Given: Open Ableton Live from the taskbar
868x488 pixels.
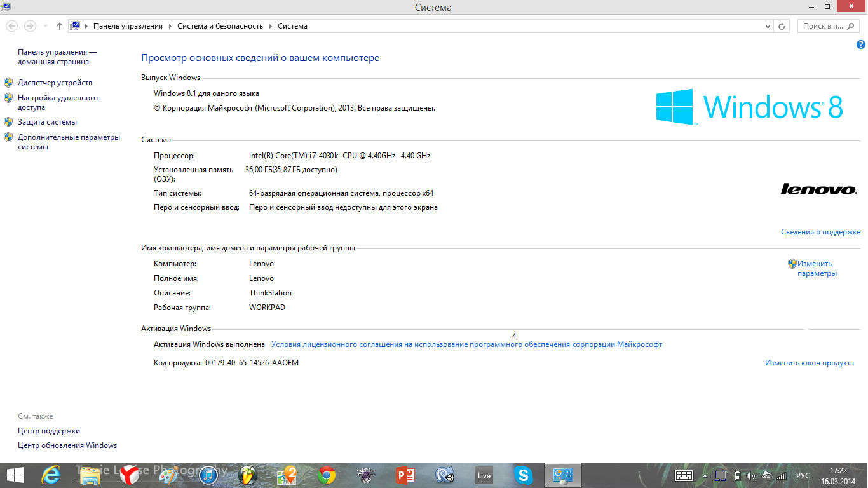Looking at the screenshot, I should coord(484,475).
